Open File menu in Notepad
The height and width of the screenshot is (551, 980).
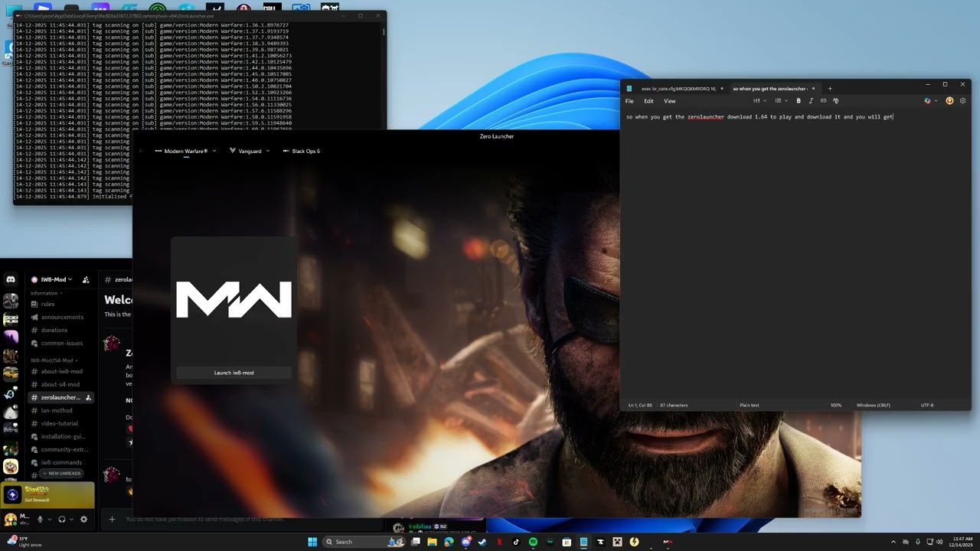click(629, 101)
